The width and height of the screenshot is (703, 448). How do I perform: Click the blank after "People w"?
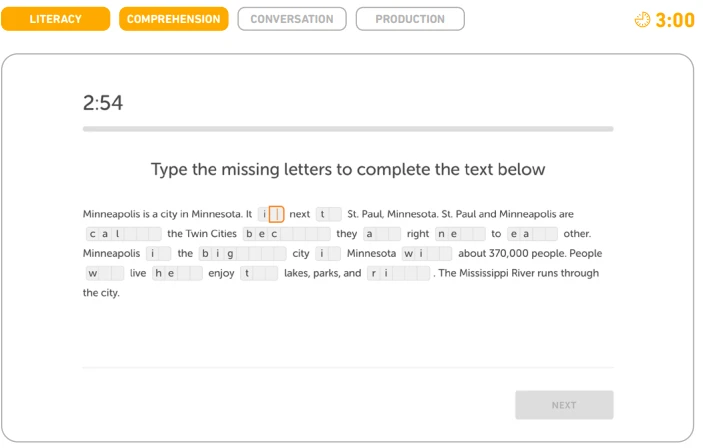click(x=105, y=273)
